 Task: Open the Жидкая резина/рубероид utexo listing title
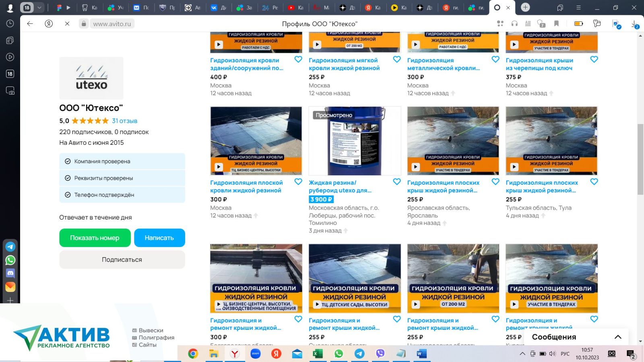pos(340,187)
